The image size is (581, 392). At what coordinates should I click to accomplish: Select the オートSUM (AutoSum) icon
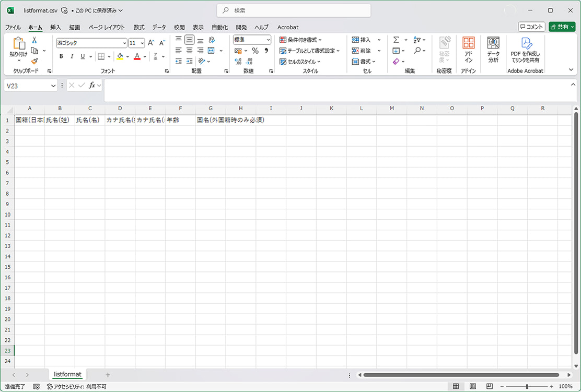point(397,40)
